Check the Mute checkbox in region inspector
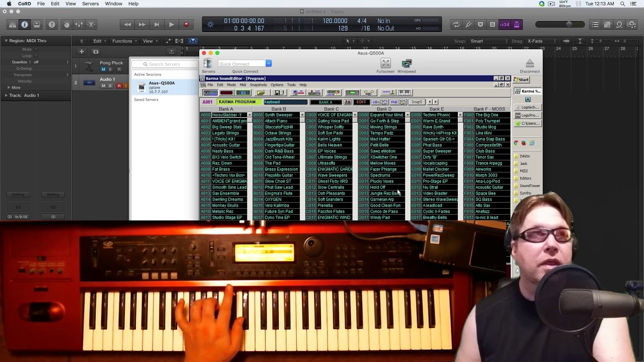 (36, 49)
